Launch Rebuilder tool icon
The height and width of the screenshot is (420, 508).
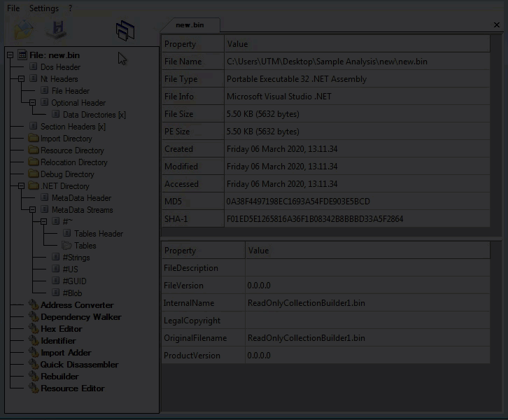tap(34, 377)
